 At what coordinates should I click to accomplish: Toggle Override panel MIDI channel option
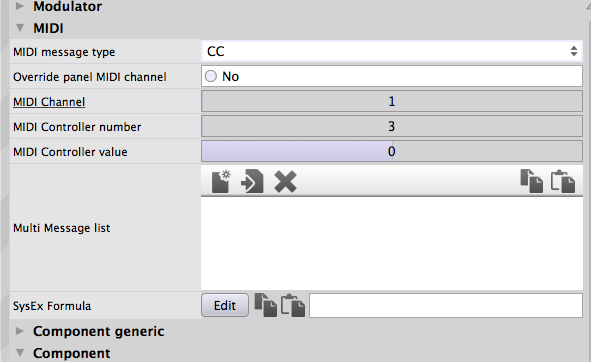point(211,76)
